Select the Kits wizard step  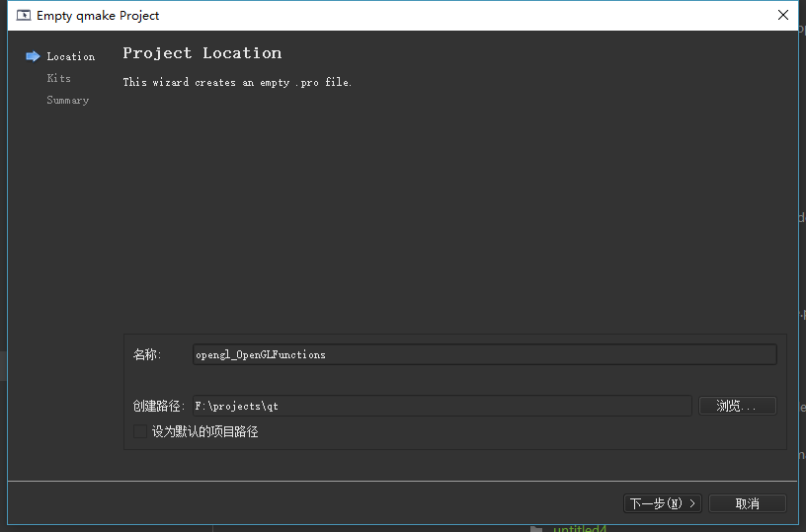point(59,79)
